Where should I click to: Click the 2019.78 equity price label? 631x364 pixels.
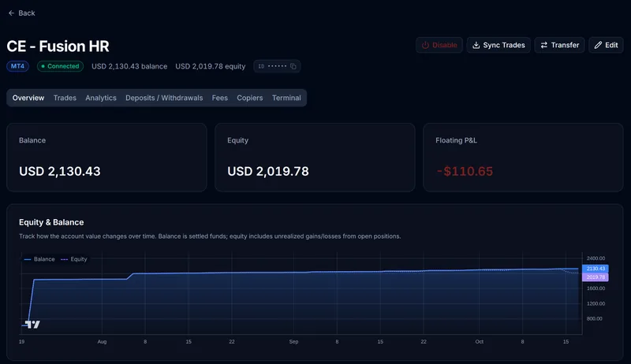[x=596, y=277]
